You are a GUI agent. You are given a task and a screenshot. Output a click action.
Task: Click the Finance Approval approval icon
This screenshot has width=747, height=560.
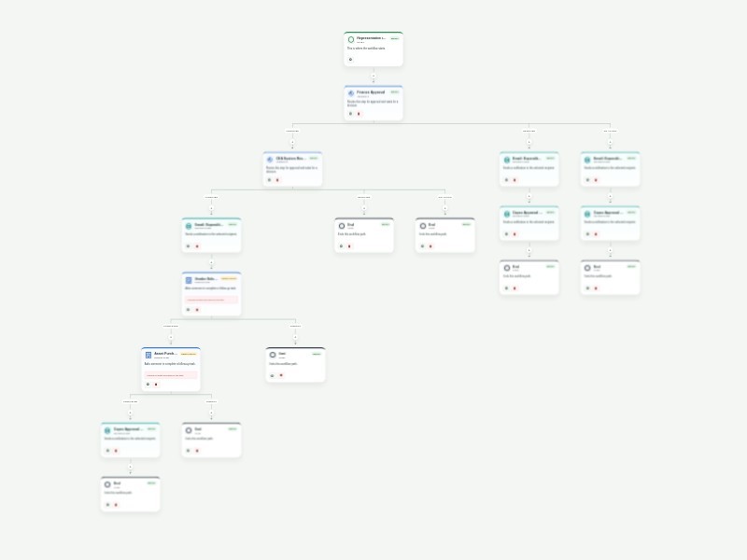click(x=351, y=93)
